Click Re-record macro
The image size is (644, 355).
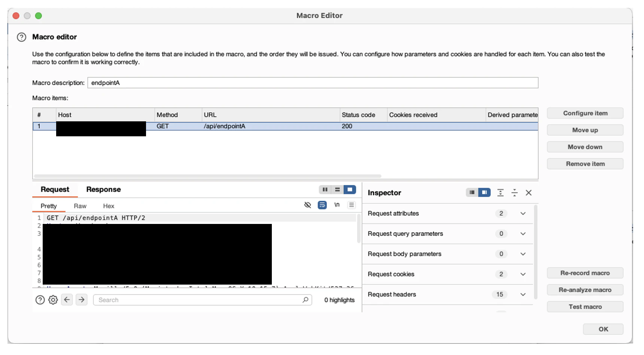point(585,273)
